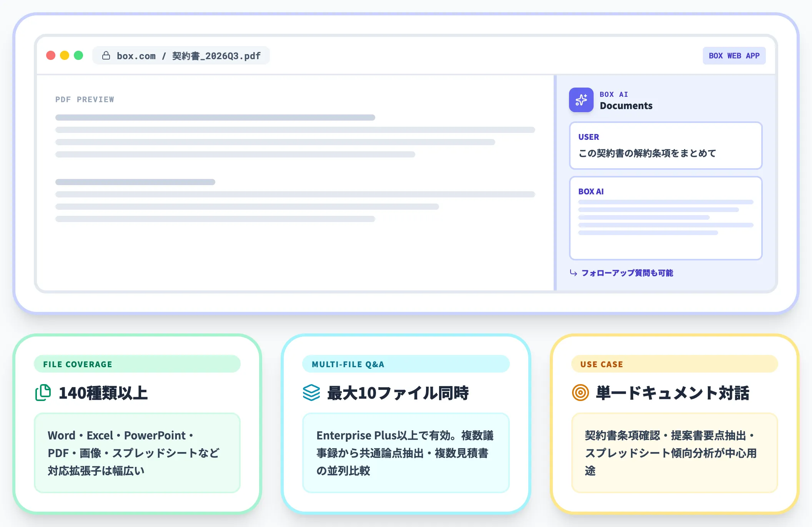Image resolution: width=812 pixels, height=527 pixels.
Task: Click the 単一ドキュメント対話 heading
Action: click(672, 393)
